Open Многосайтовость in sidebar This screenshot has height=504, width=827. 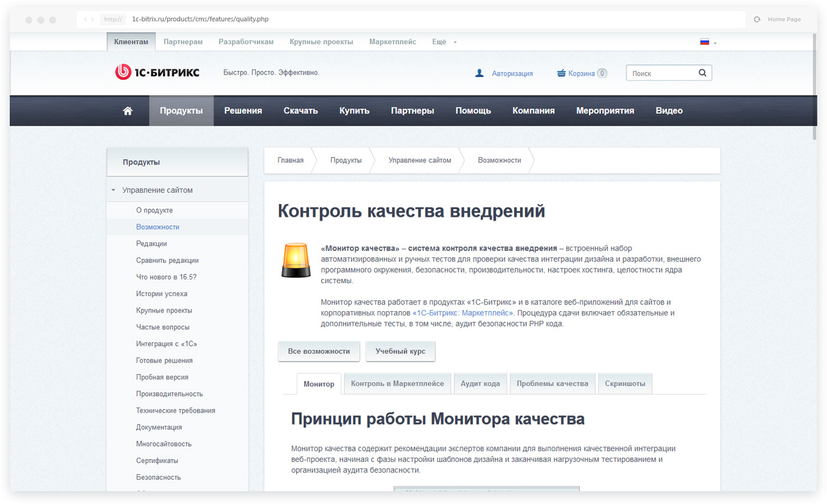[x=164, y=444]
